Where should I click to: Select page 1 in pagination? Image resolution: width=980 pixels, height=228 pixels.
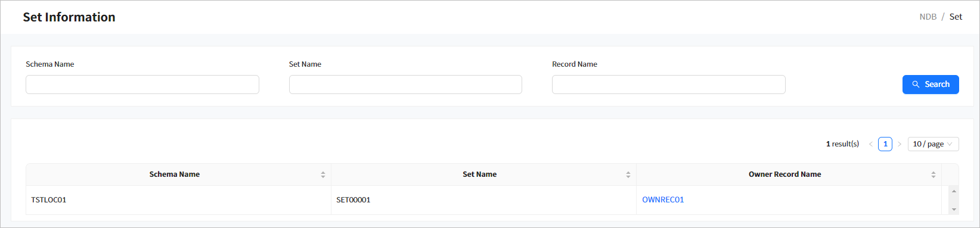pos(885,144)
